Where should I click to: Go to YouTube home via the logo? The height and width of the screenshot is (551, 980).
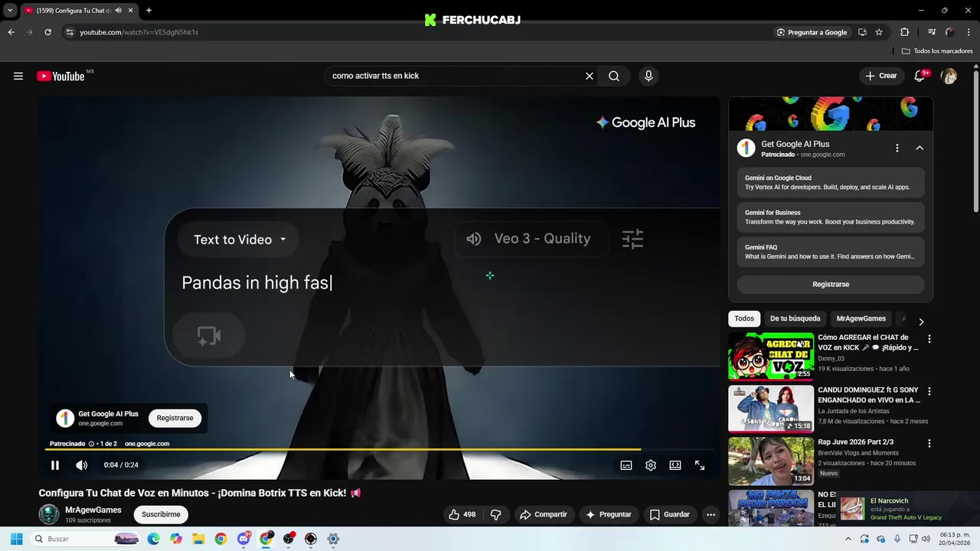60,76
